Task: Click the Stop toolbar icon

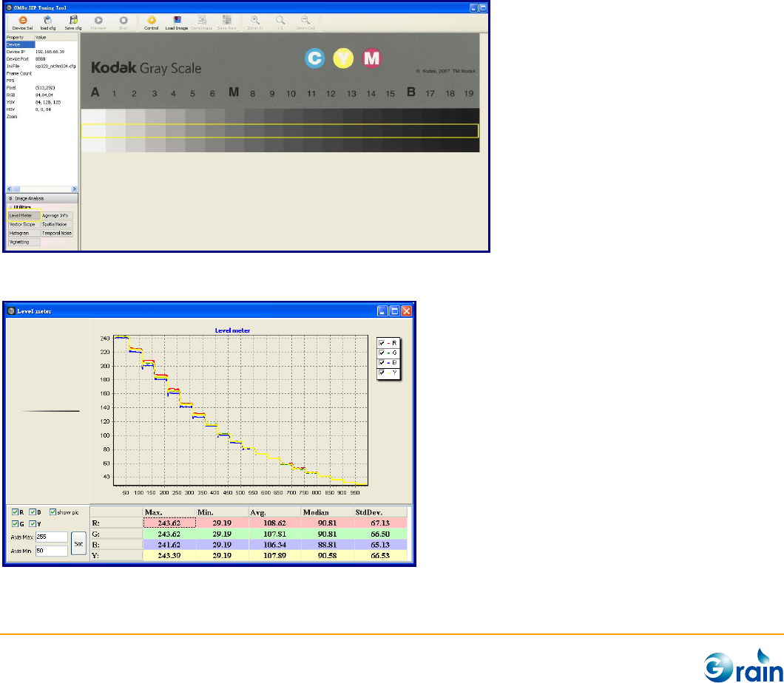Action: [123, 23]
